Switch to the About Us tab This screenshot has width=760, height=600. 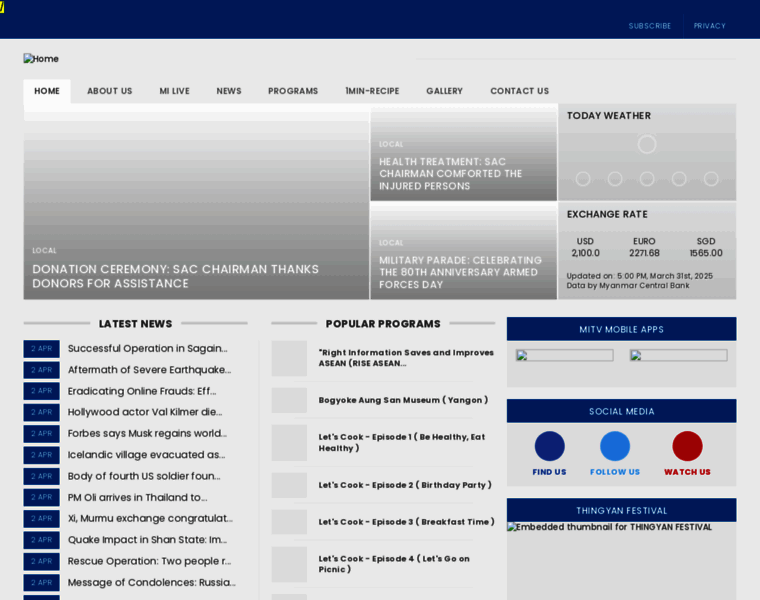(x=109, y=91)
